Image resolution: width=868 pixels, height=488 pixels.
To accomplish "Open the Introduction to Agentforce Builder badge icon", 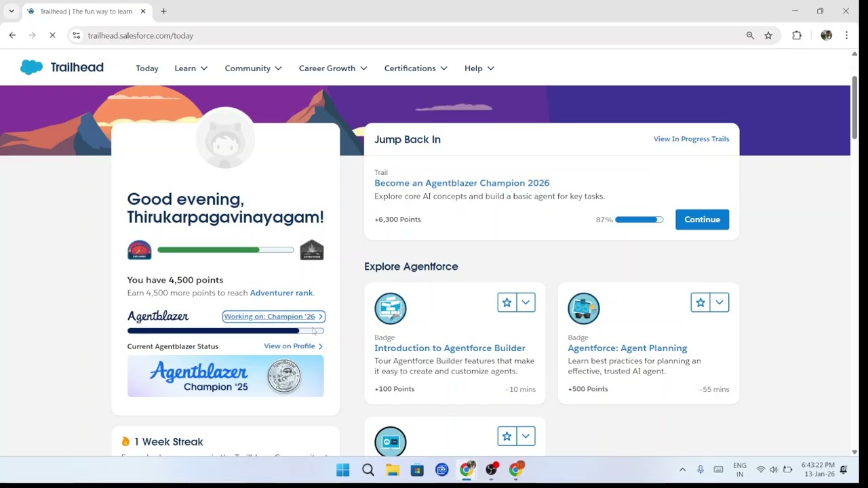I will [391, 308].
